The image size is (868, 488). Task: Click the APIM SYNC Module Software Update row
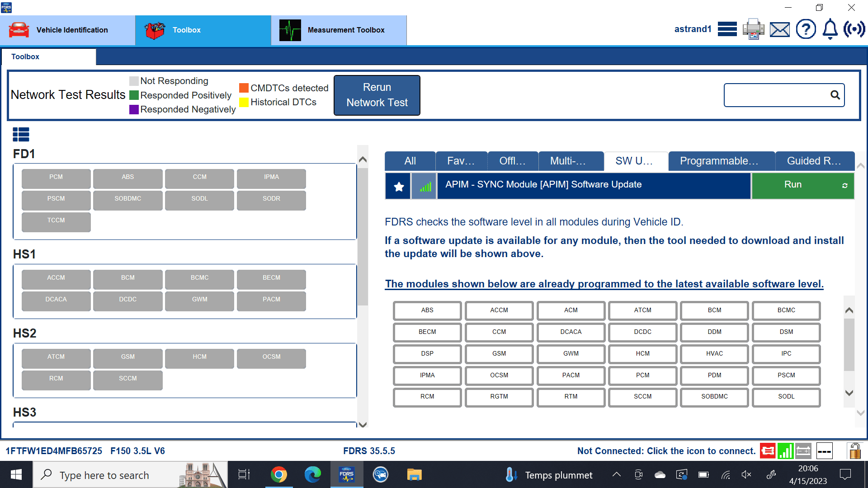coord(594,185)
